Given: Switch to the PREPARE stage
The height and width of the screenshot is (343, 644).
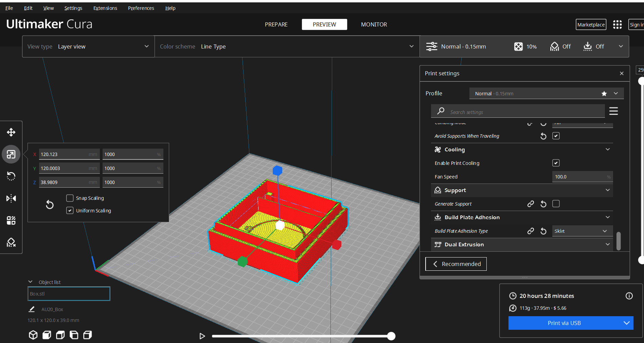Looking at the screenshot, I should pos(276,24).
